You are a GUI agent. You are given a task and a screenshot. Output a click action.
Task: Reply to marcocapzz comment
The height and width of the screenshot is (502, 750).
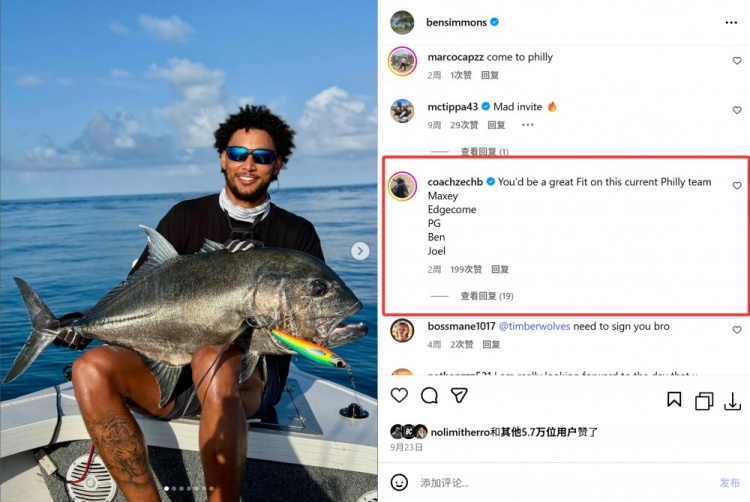tap(490, 75)
